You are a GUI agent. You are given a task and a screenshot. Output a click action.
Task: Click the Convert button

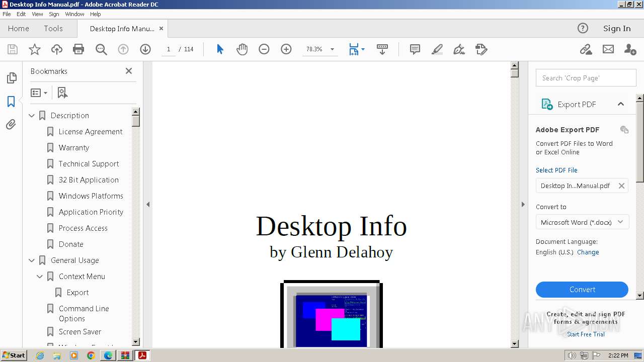tap(582, 290)
